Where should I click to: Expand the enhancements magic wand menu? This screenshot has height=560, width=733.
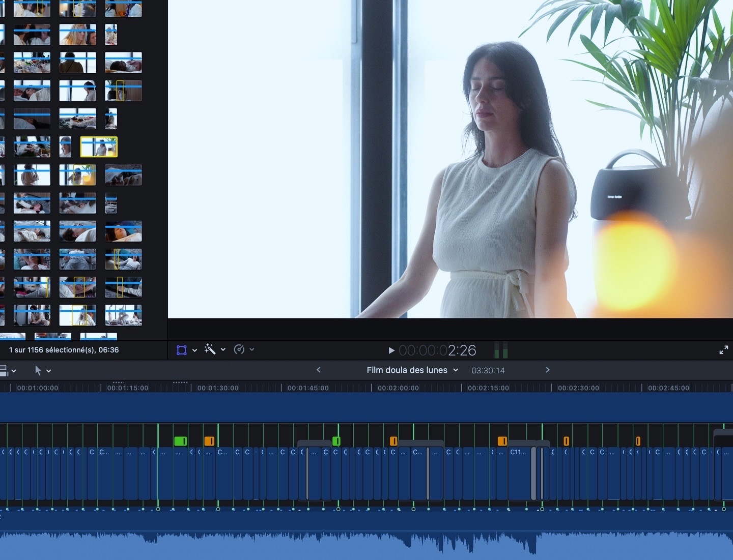[x=223, y=349]
